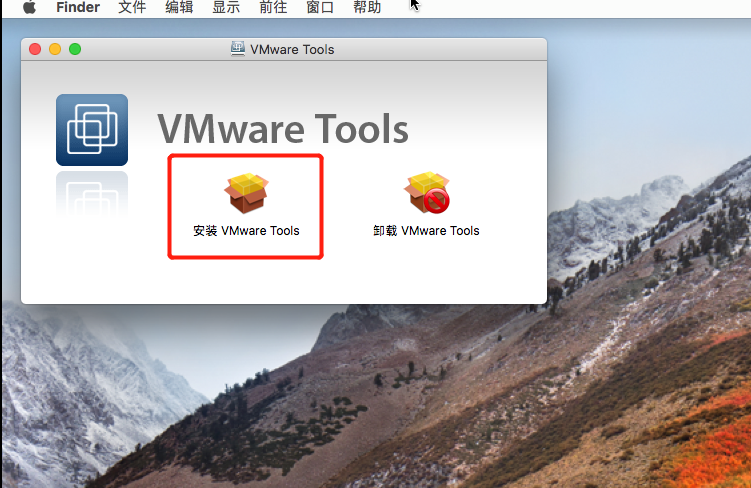Open the 文件 menu
Image resolution: width=751 pixels, height=488 pixels.
(x=132, y=7)
